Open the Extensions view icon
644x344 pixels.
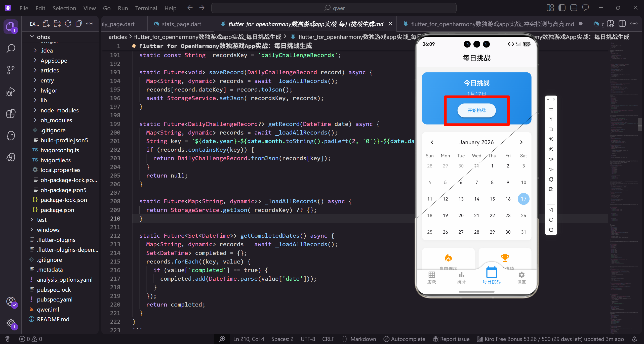click(x=11, y=114)
